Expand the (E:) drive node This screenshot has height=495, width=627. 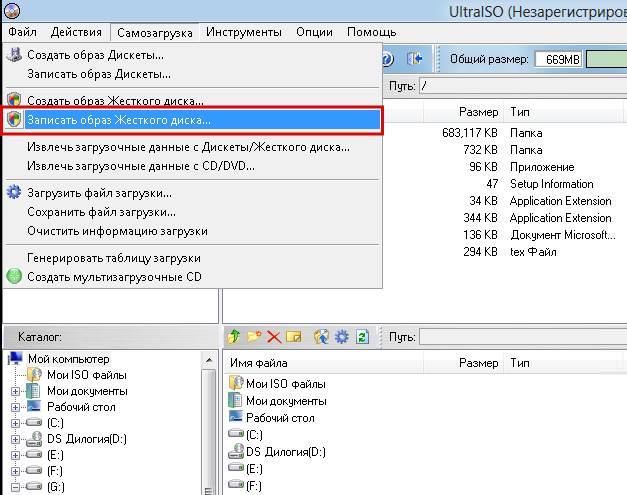point(15,455)
